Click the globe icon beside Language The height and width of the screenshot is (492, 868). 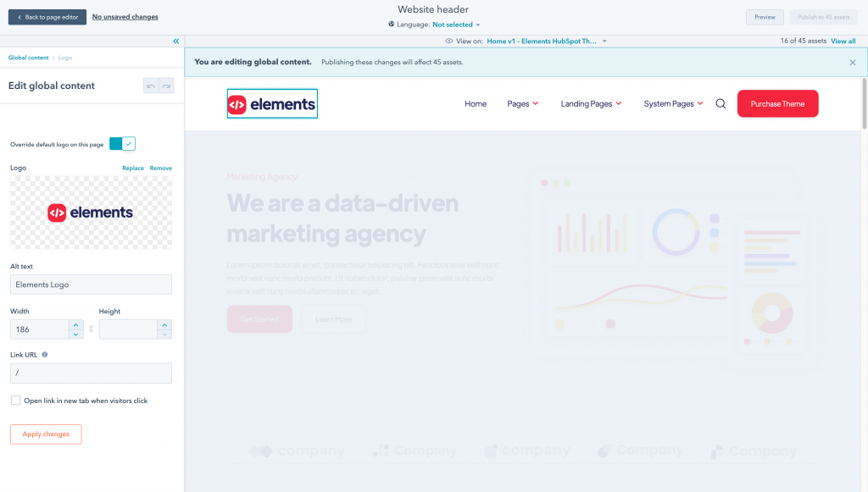pos(392,25)
